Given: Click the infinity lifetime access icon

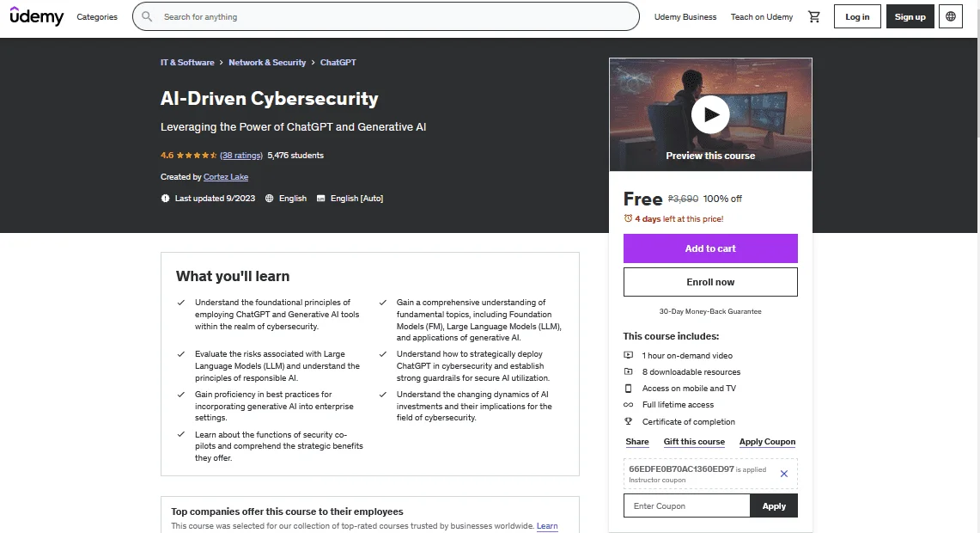Looking at the screenshot, I should click(628, 405).
